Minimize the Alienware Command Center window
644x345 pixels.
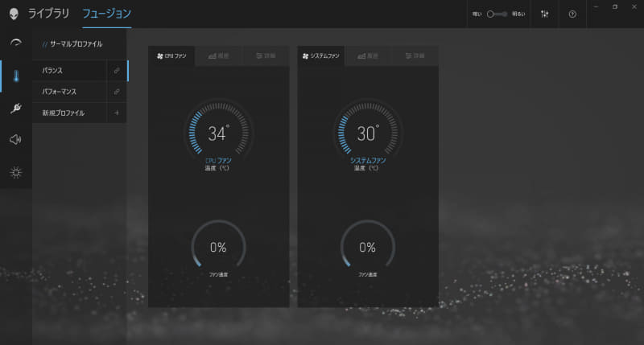click(x=596, y=7)
